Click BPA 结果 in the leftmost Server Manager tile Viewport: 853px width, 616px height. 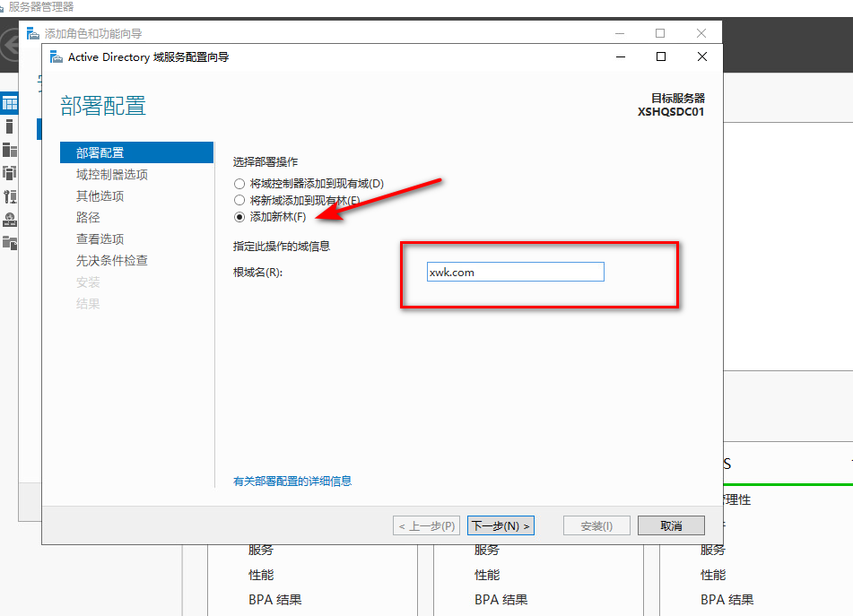[x=274, y=600]
